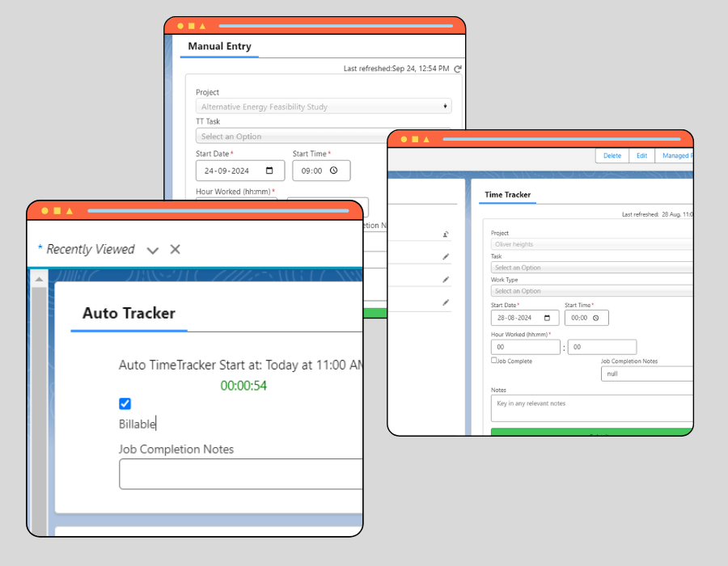Select the Time Tracker tab
The width and height of the screenshot is (728, 566).
(509, 195)
